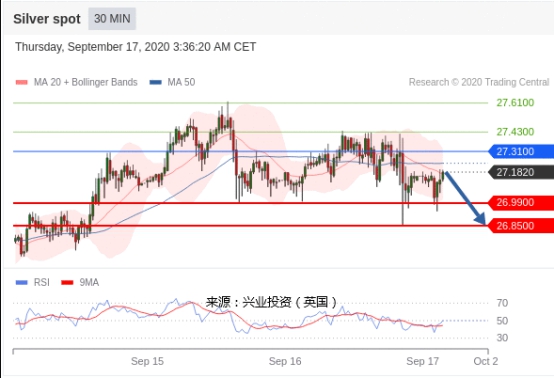Click the red 26.8500 support price tag
The width and height of the screenshot is (554, 378).
(x=521, y=226)
